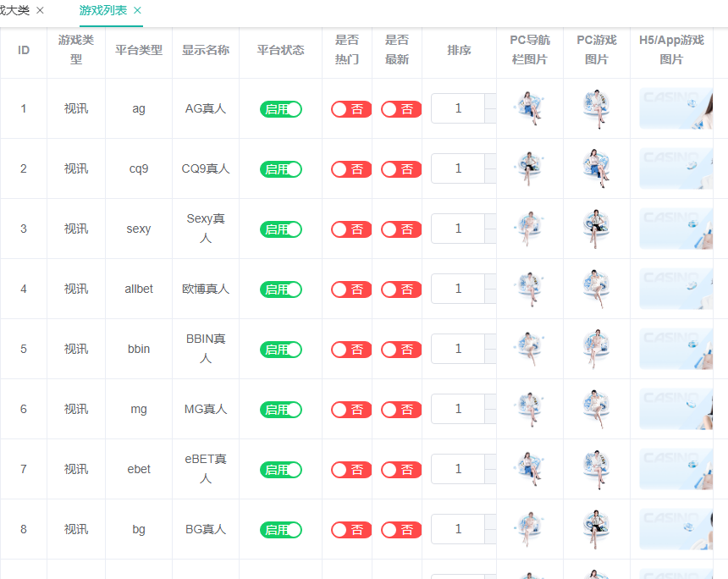Focus the 排序 input for 欧博真人
728x579 pixels.
458,289
